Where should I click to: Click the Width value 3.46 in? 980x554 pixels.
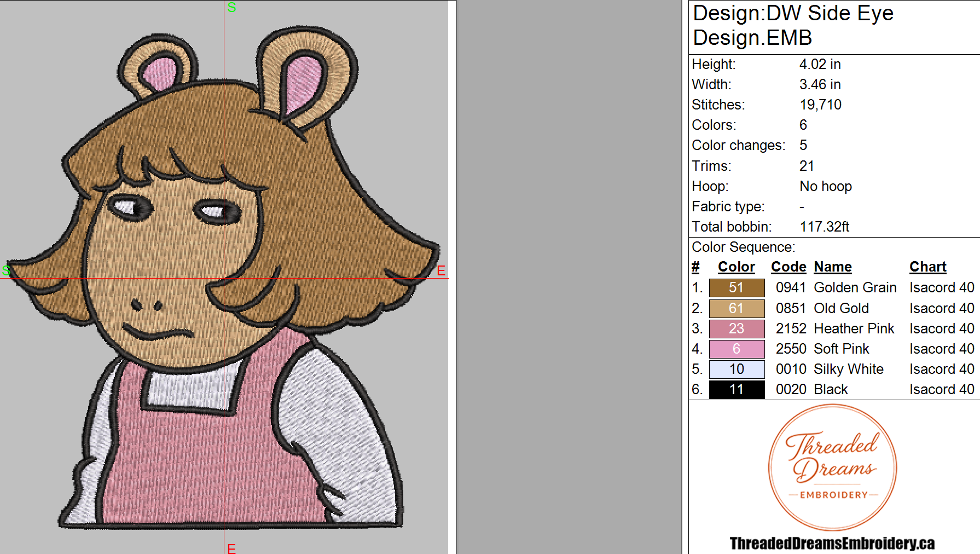click(820, 84)
